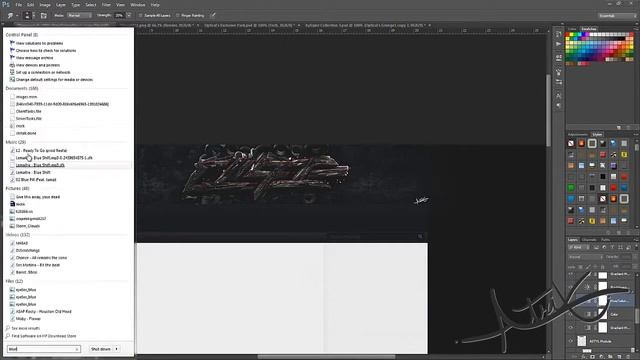Switch to the Channels tab

pos(589,240)
